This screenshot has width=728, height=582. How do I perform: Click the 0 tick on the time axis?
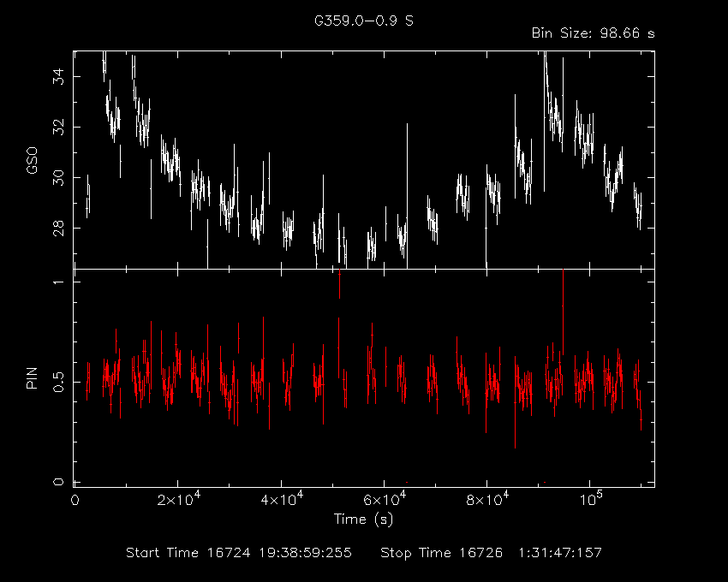(x=75, y=501)
